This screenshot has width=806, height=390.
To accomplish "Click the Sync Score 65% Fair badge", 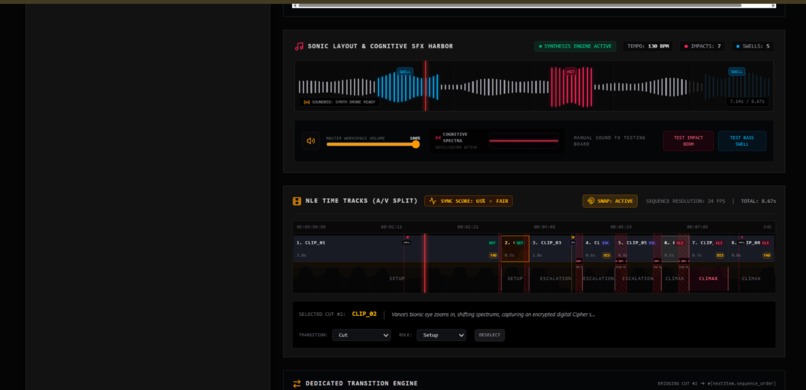I will (x=468, y=201).
